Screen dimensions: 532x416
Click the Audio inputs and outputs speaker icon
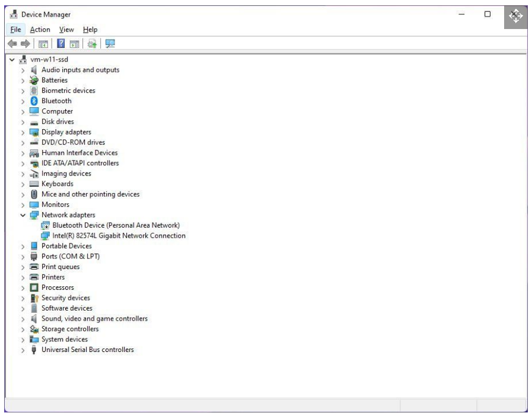tap(34, 70)
